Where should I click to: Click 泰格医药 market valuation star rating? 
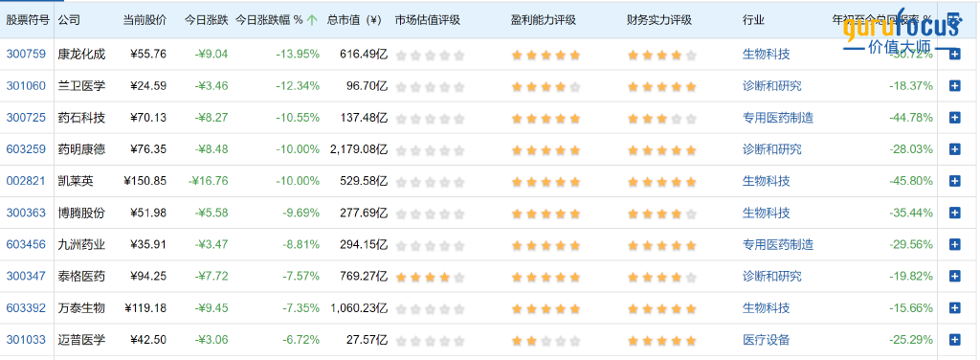click(x=431, y=277)
